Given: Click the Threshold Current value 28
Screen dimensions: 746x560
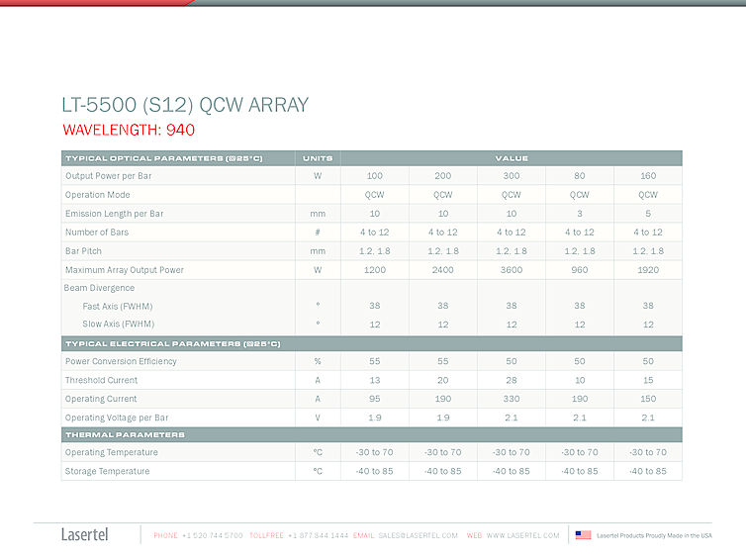Looking at the screenshot, I should click(x=512, y=380).
